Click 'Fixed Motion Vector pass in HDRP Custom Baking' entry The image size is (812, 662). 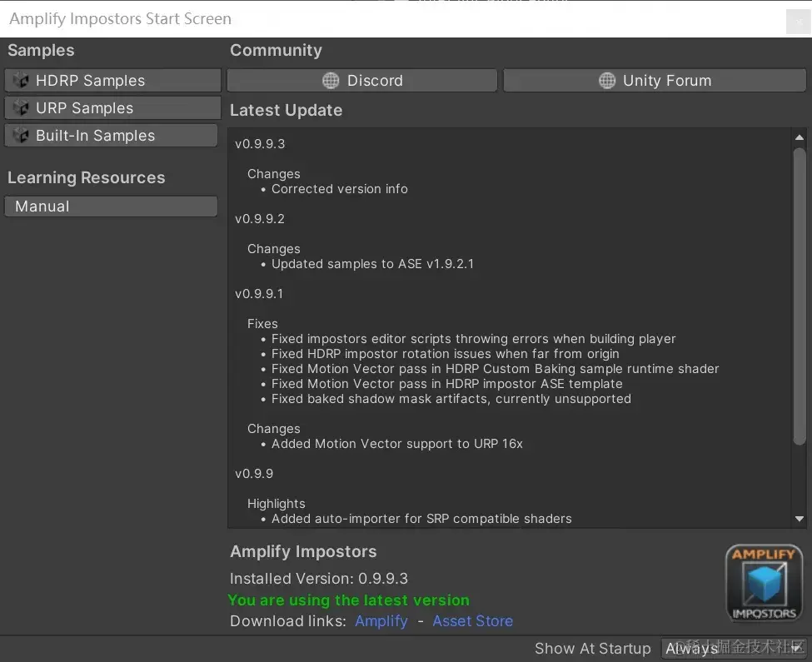pos(495,369)
